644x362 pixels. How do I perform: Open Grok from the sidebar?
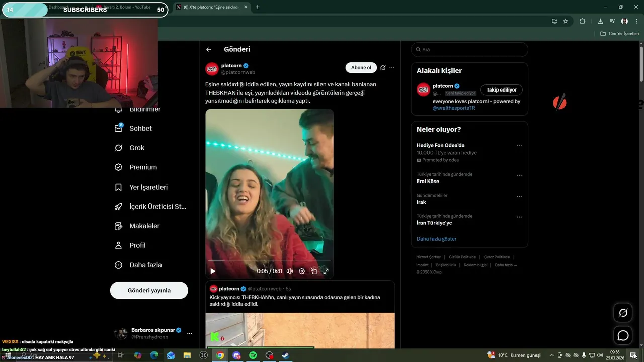tap(130, 148)
